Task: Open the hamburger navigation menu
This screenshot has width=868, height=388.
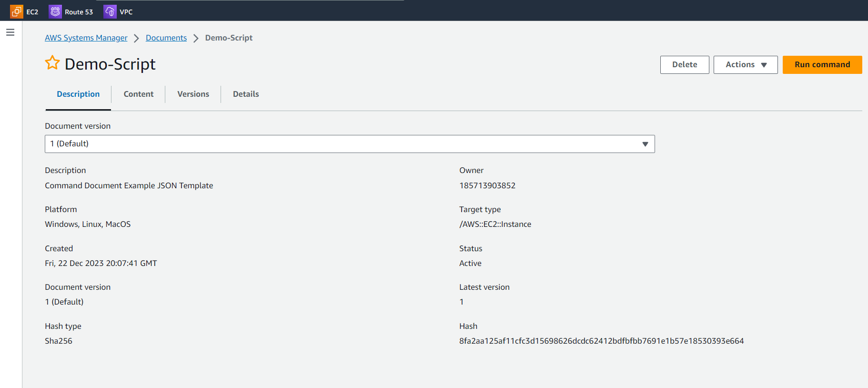Action: [x=10, y=32]
